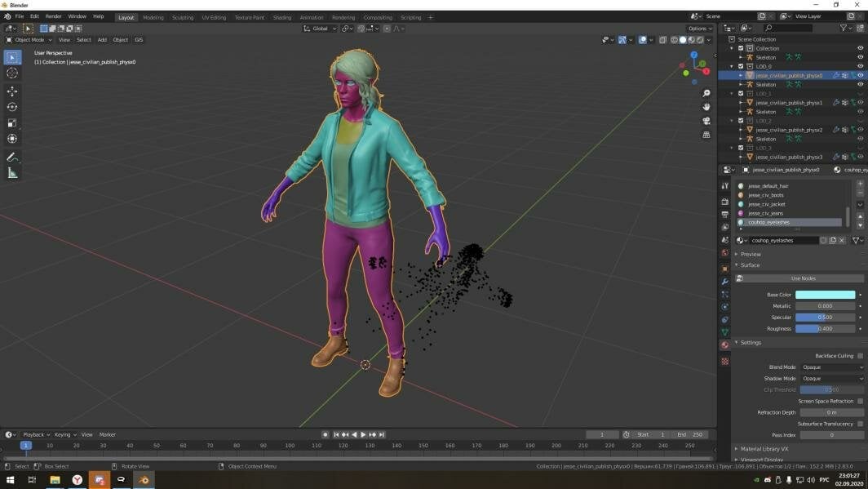The image size is (868, 489).
Task: Activate the Move tool
Action: (x=12, y=91)
